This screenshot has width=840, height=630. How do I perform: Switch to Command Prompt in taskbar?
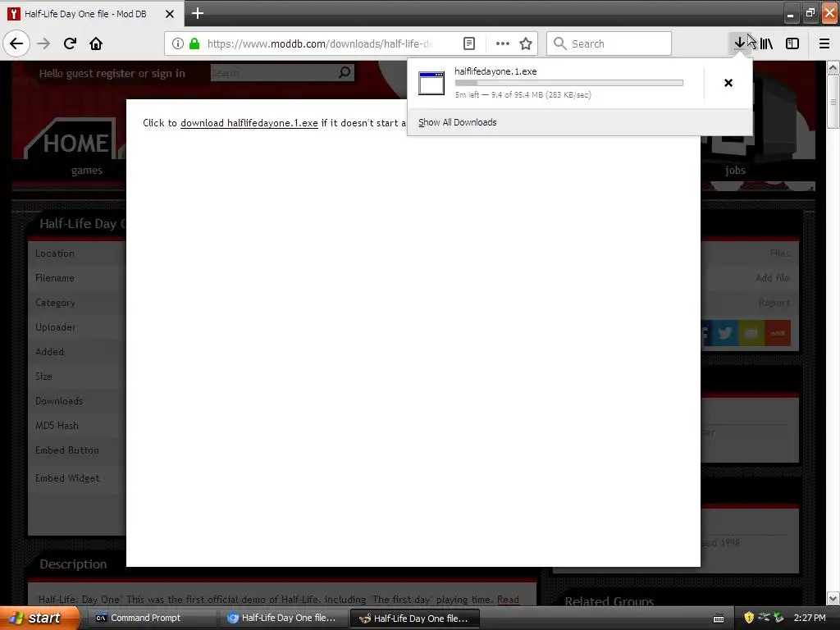(x=152, y=618)
